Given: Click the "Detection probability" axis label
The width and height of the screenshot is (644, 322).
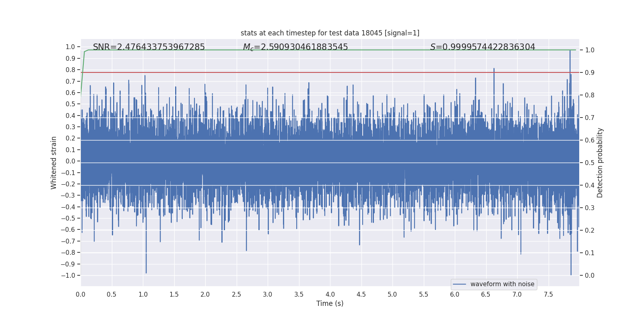Looking at the screenshot, I should point(600,163).
